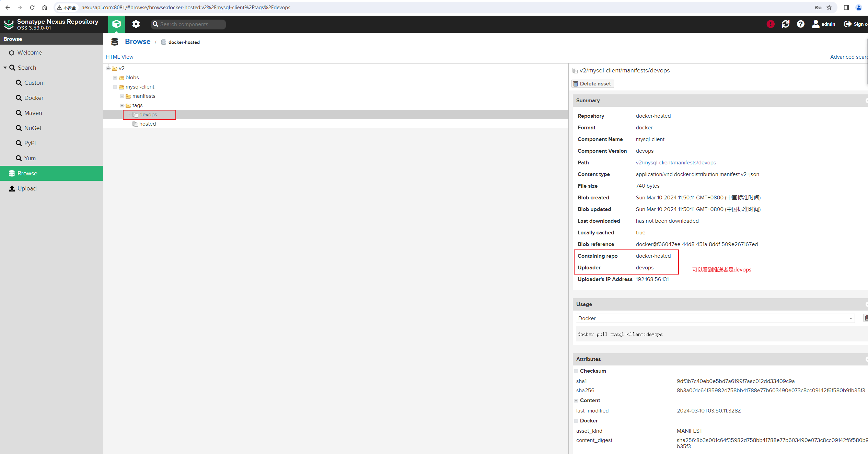Select devops tag asset

pyautogui.click(x=148, y=115)
